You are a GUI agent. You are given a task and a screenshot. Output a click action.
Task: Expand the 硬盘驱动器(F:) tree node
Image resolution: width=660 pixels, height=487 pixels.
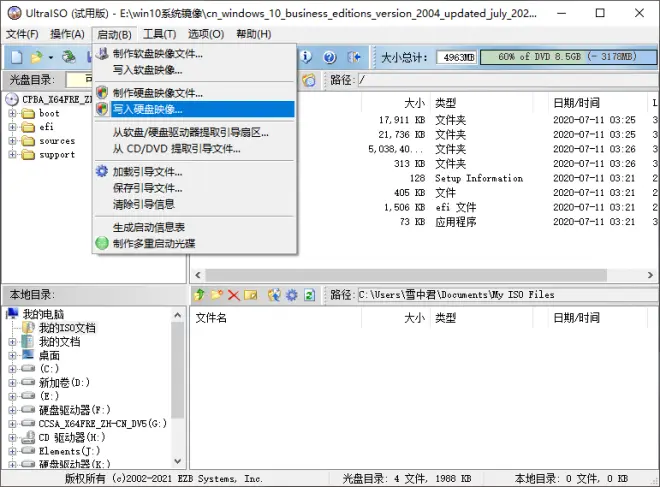(12, 410)
